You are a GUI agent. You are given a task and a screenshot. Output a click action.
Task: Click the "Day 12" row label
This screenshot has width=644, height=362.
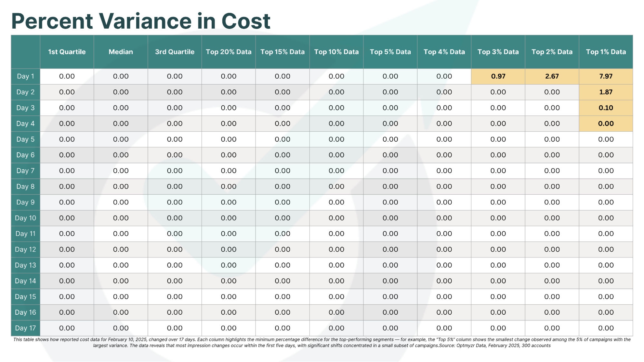coord(25,250)
